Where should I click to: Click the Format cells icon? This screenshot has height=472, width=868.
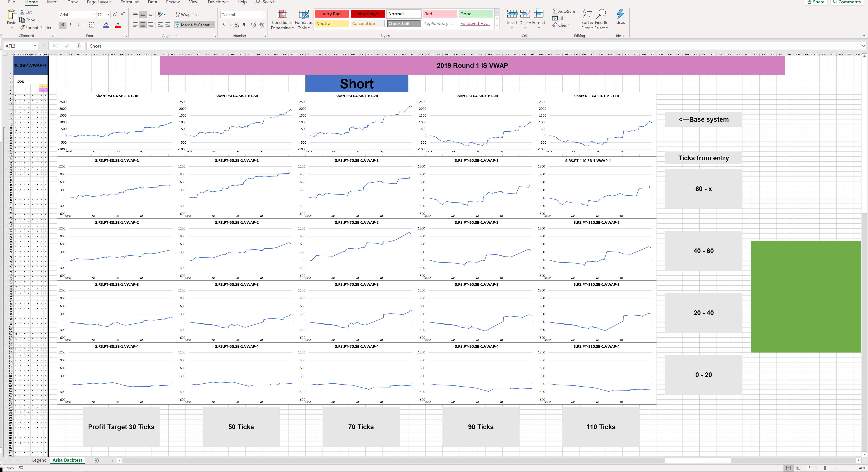pyautogui.click(x=538, y=14)
